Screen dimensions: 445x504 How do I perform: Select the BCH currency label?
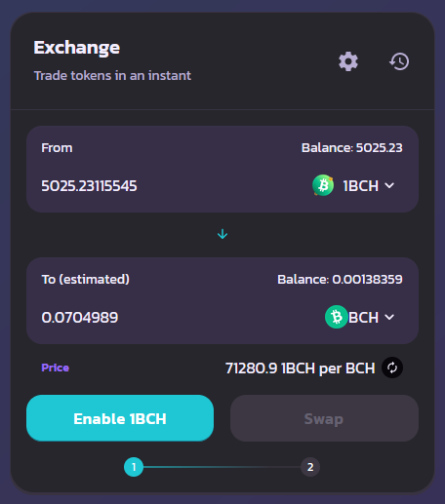pyautogui.click(x=364, y=317)
